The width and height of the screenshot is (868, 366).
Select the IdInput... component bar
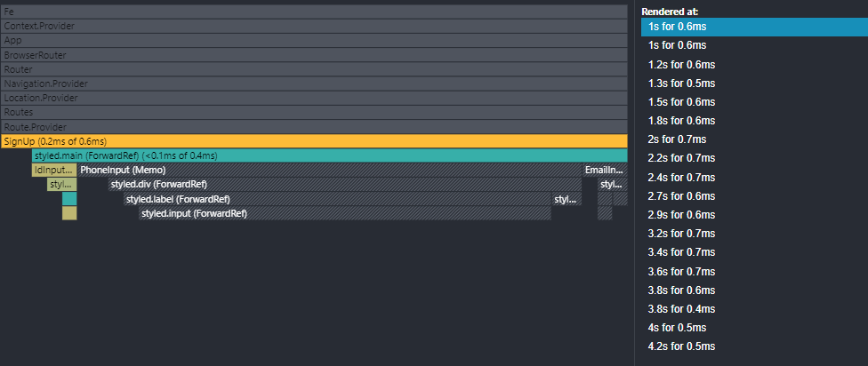click(53, 170)
